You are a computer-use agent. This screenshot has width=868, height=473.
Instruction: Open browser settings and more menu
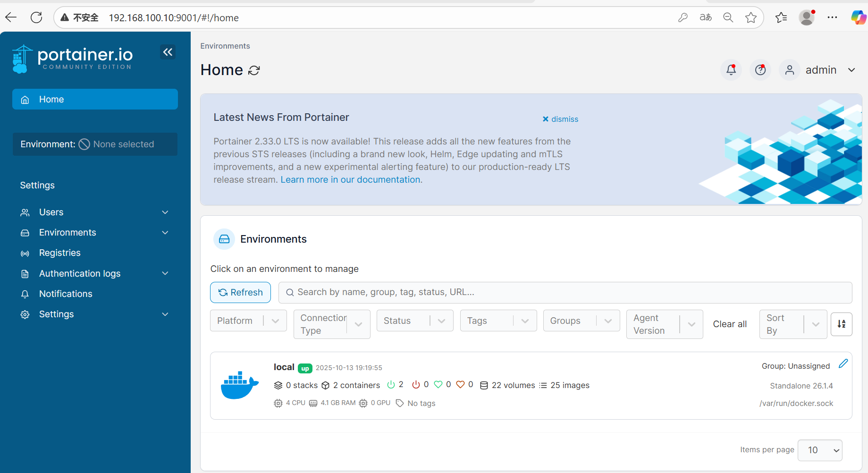click(832, 17)
